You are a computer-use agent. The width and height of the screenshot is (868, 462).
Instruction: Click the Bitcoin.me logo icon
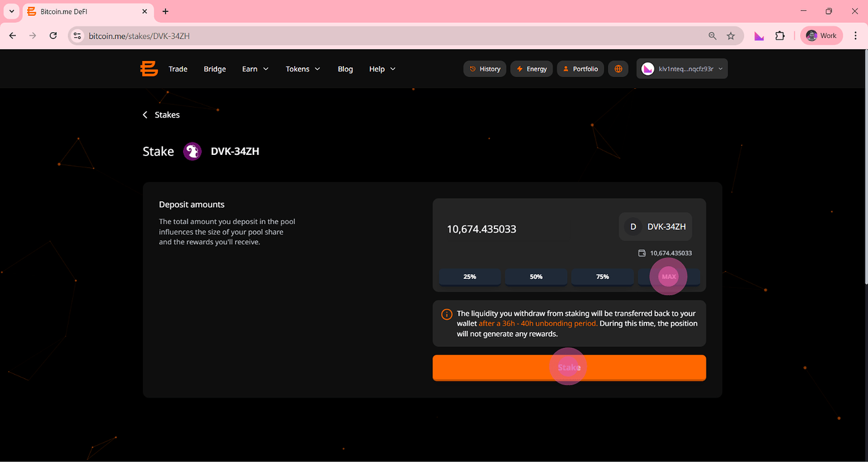pos(149,69)
